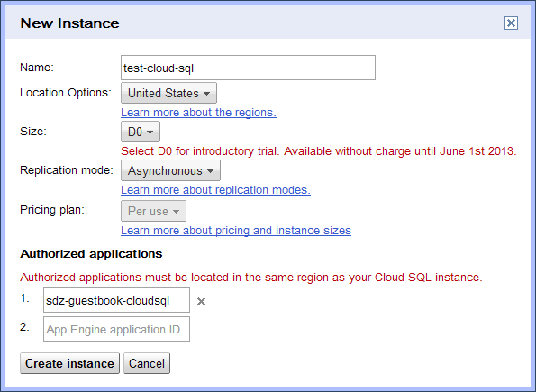Click the Name: label

pos(37,68)
